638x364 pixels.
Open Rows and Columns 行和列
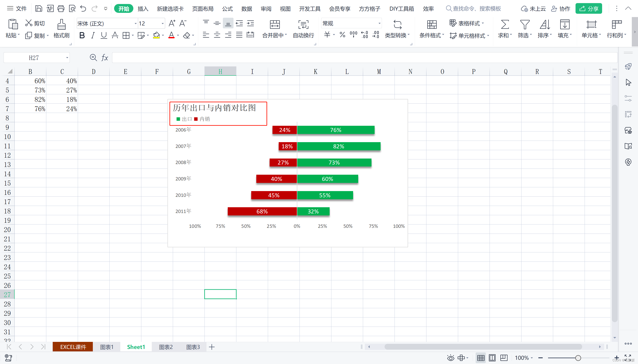tap(616, 29)
